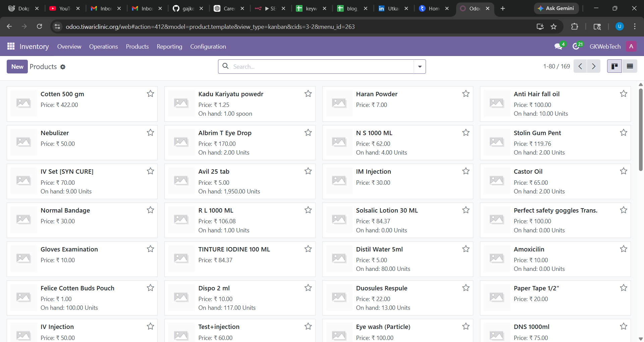Screen dimensions: 644x342
Task: Open the Configuration menu
Action: click(208, 47)
